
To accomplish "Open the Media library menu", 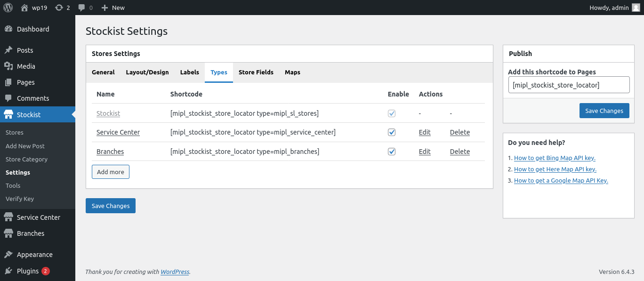I will pos(26,66).
